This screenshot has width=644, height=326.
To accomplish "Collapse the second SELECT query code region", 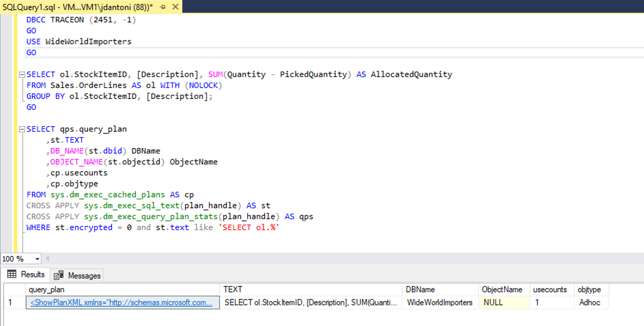I will pyautogui.click(x=22, y=129).
